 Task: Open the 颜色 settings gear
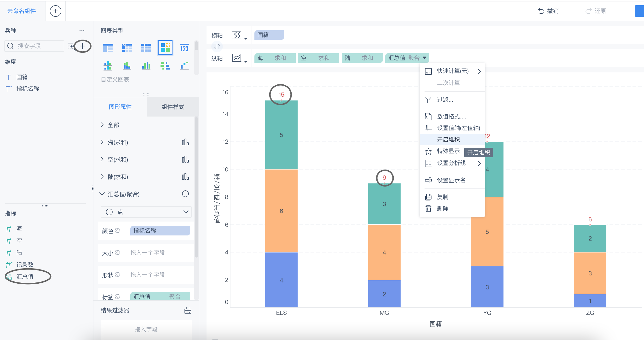pyautogui.click(x=117, y=230)
